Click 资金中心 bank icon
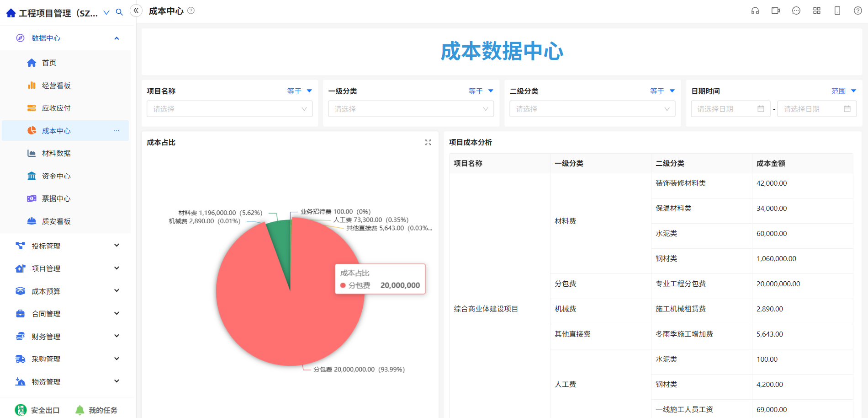868x418 pixels. click(32, 176)
